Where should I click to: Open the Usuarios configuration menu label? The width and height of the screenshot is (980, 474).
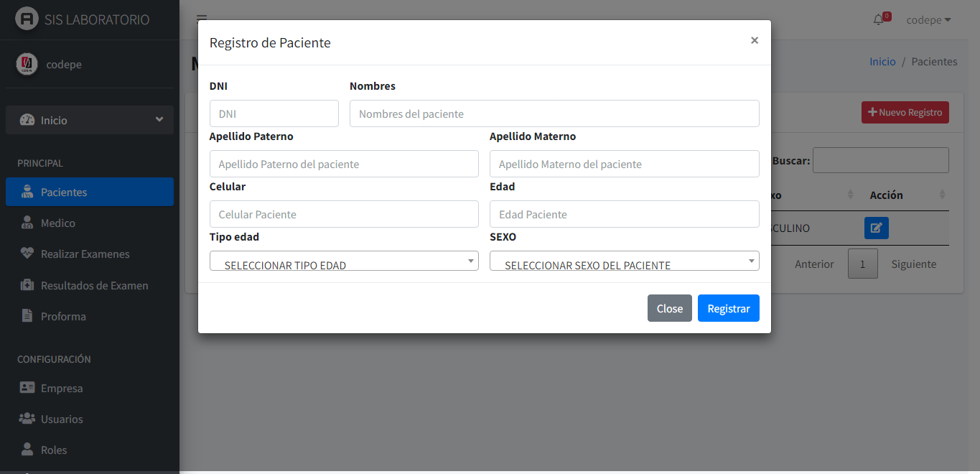point(62,419)
